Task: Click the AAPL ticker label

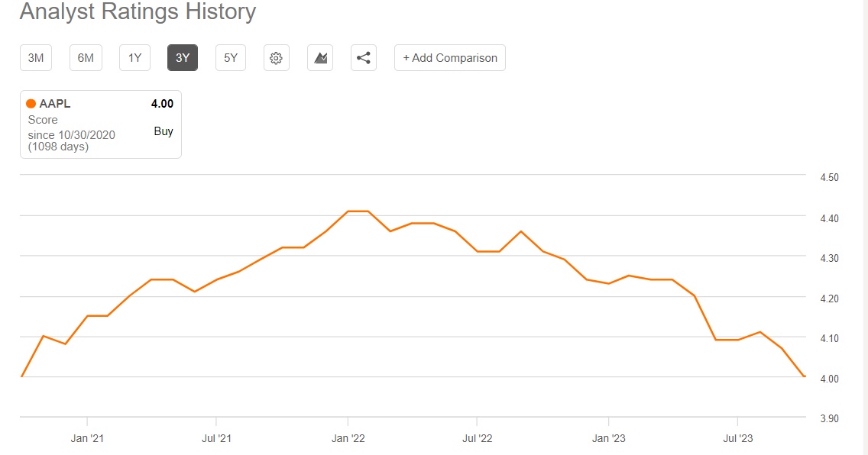Action: (55, 104)
